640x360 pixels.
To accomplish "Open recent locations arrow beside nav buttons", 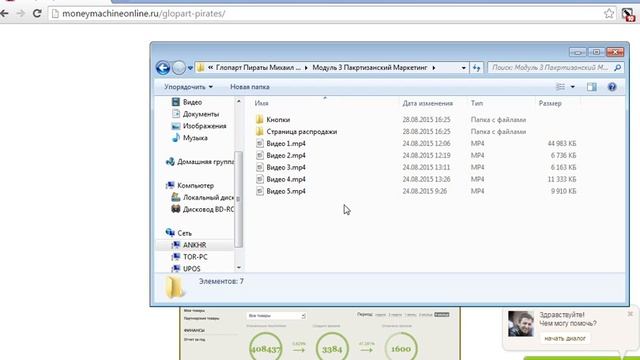I will tap(190, 68).
